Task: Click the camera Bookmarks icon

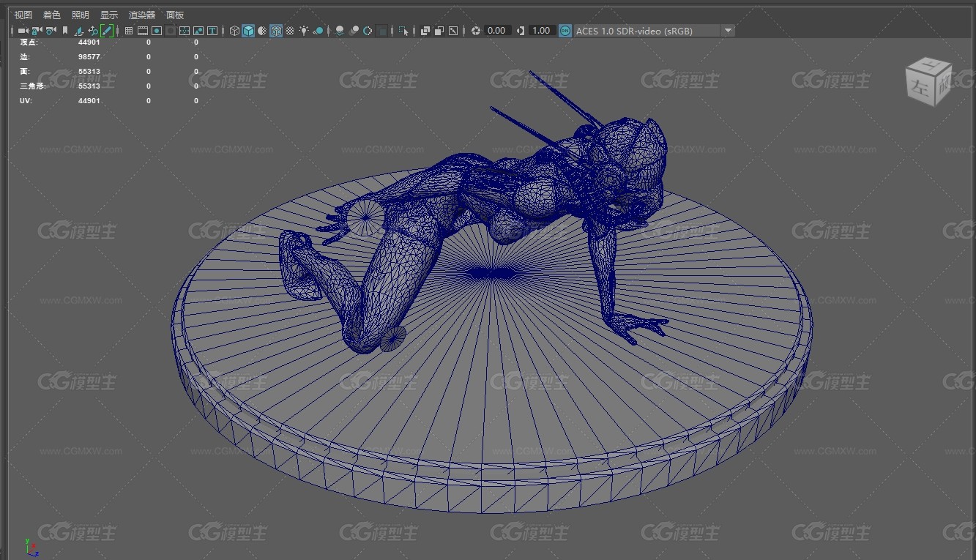Action: (x=65, y=31)
